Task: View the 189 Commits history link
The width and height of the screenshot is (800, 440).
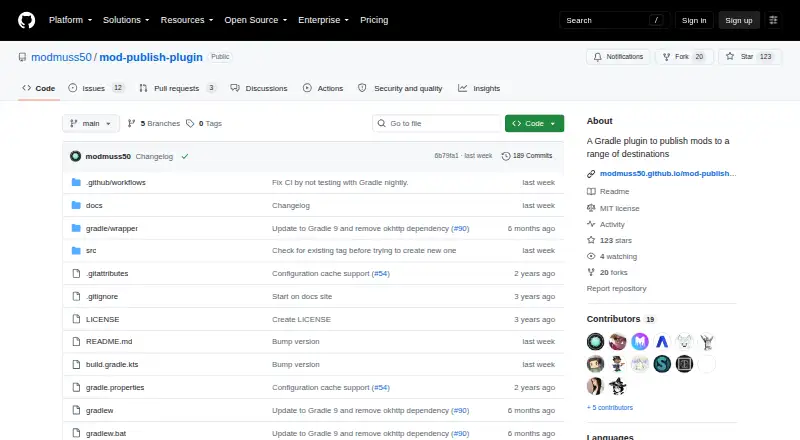Action: click(527, 156)
